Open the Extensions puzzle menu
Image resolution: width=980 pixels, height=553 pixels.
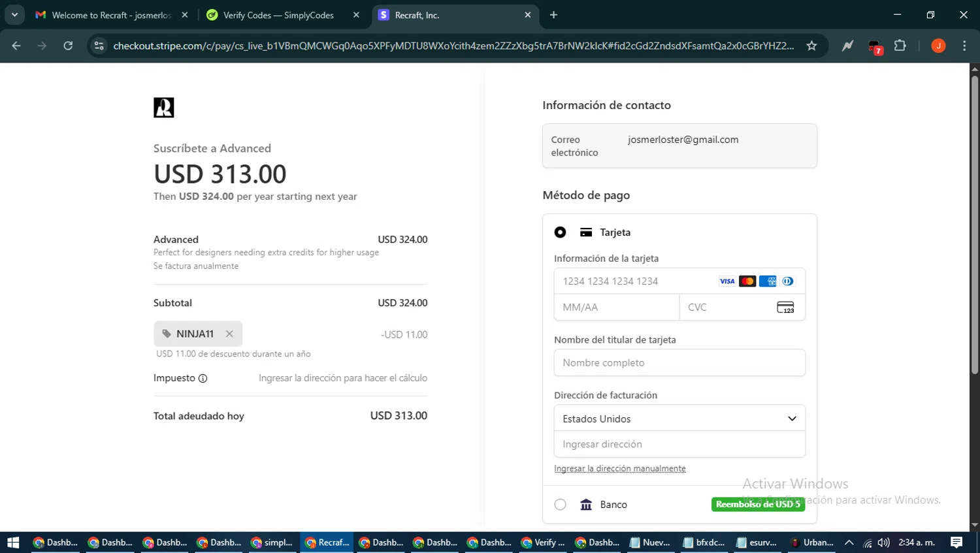[900, 46]
